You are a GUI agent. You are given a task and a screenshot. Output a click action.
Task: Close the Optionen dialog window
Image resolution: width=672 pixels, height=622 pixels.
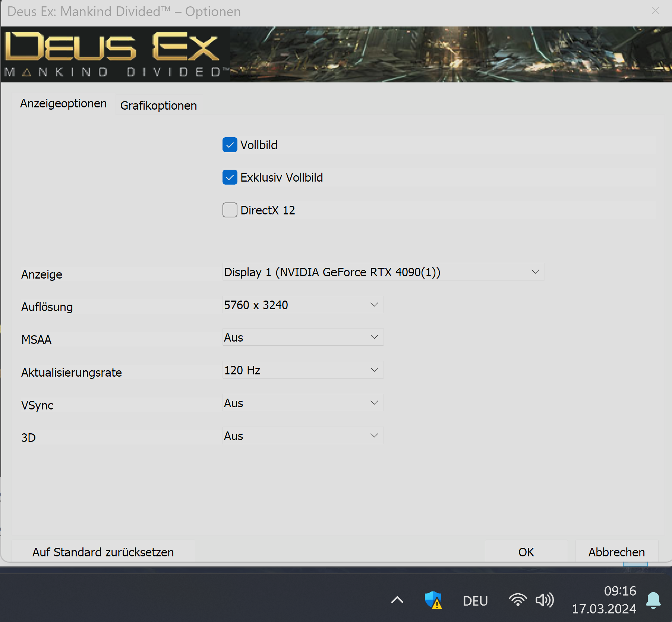pyautogui.click(x=656, y=11)
